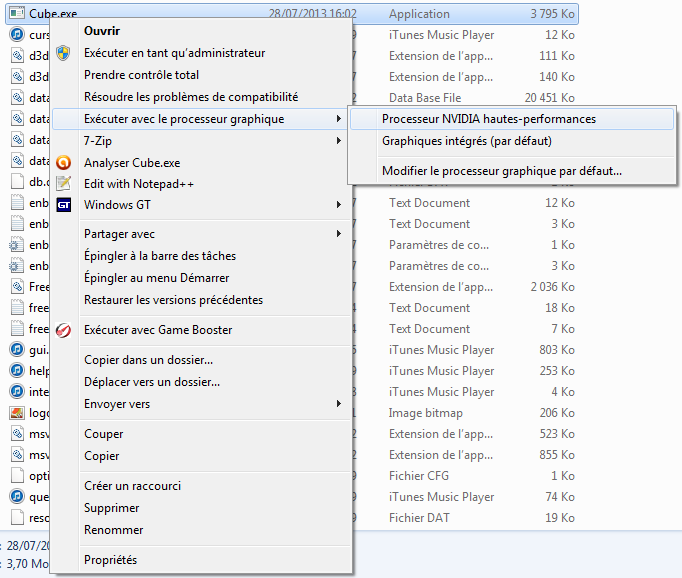Click the 'Fichier DAT' type cell

coord(419,518)
